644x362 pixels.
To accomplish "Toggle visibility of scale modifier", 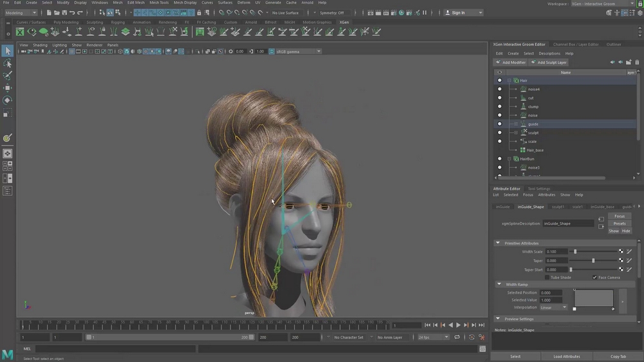I will [x=500, y=141].
